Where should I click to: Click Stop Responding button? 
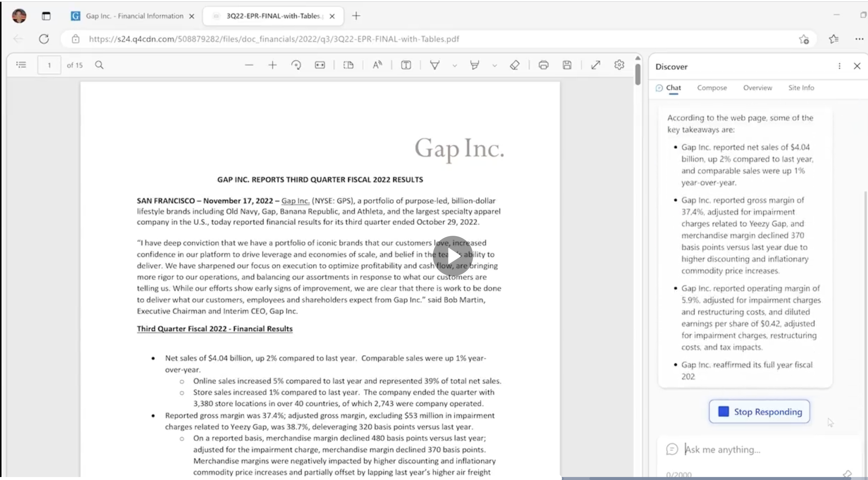tap(759, 412)
